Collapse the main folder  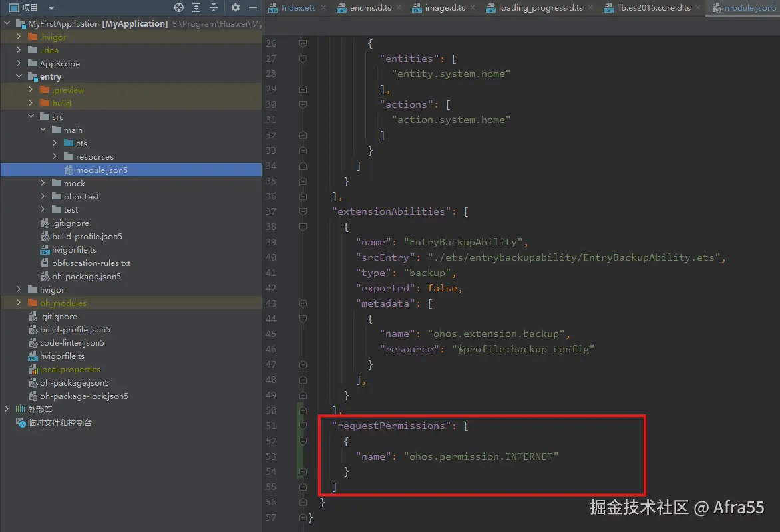43,129
